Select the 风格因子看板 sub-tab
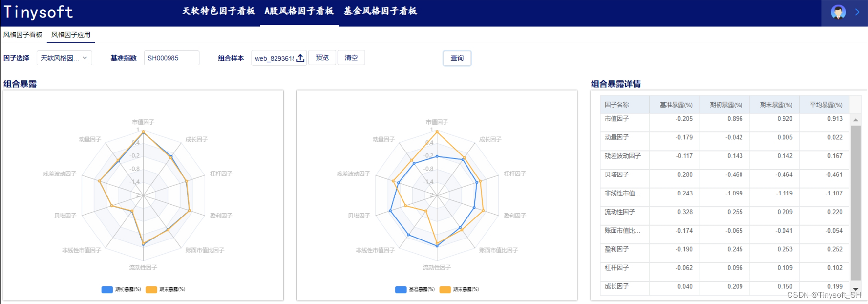The width and height of the screenshot is (868, 304). pyautogui.click(x=23, y=35)
